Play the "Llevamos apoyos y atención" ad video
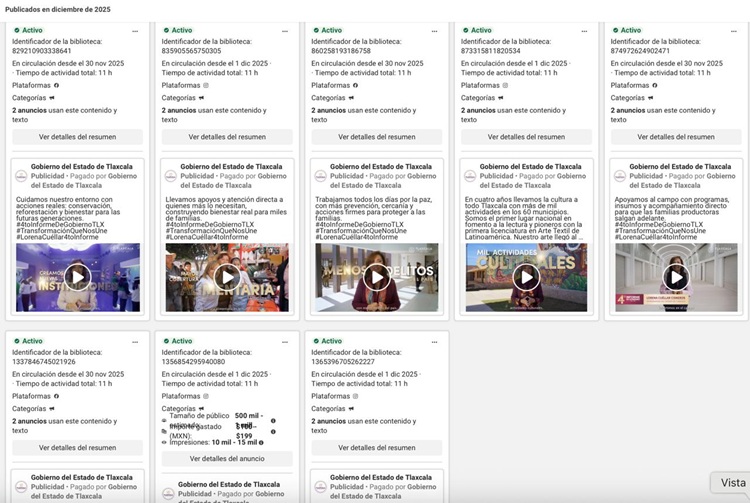The image size is (750, 503). 227,276
